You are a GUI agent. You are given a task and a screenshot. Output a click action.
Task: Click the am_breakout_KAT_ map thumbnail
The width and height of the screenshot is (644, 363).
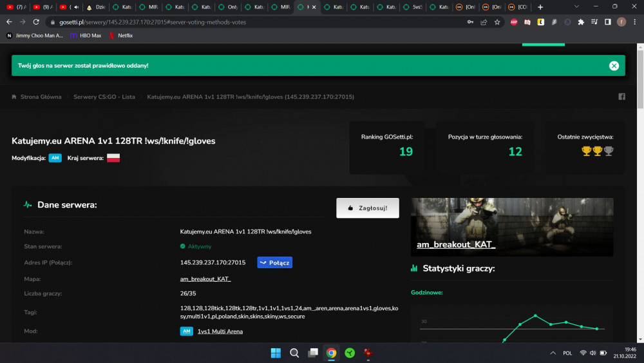pos(512,227)
